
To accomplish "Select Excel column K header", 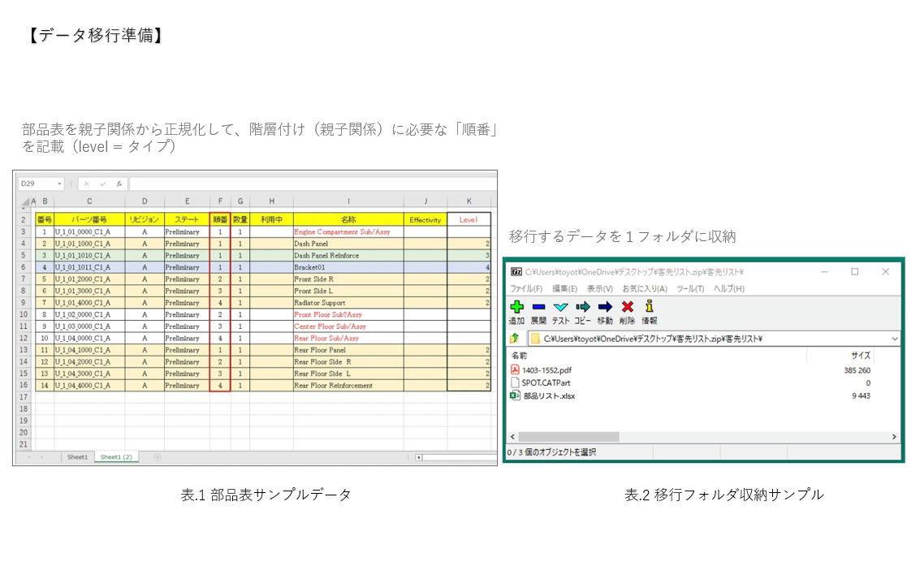I will (x=469, y=201).
